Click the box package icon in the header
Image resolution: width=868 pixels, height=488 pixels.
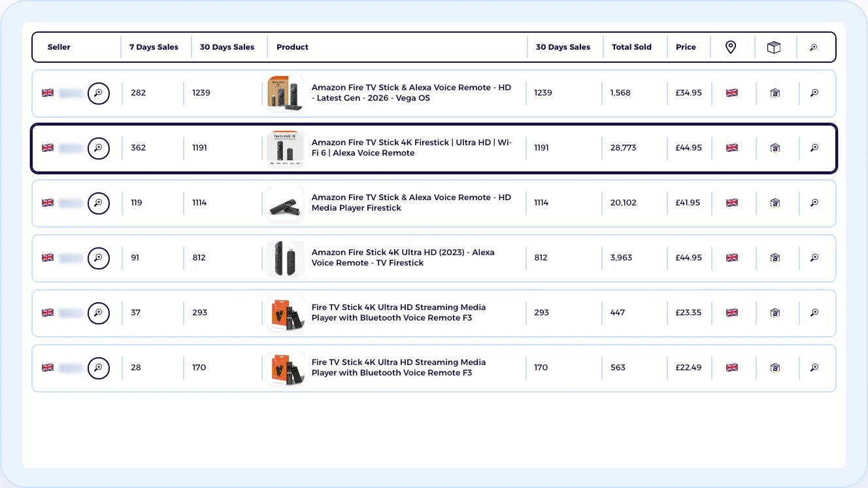pyautogui.click(x=774, y=47)
